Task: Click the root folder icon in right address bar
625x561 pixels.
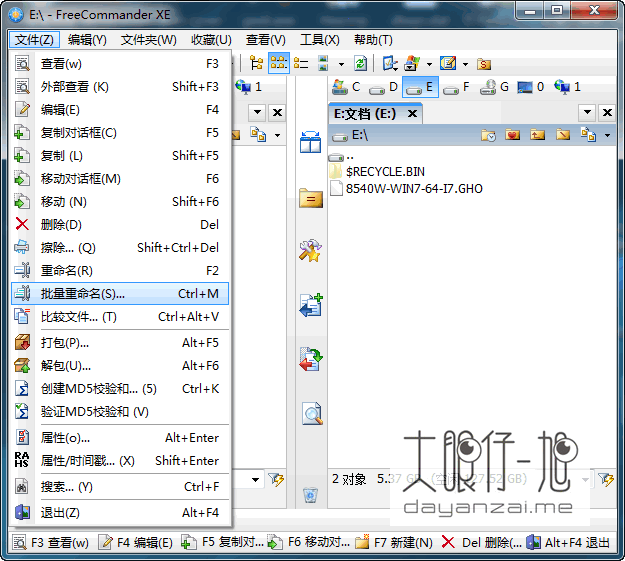Action: [563, 135]
